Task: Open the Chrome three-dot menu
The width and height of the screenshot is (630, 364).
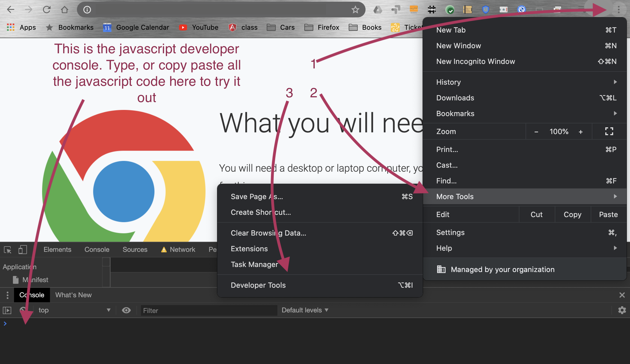Action: coord(619,10)
